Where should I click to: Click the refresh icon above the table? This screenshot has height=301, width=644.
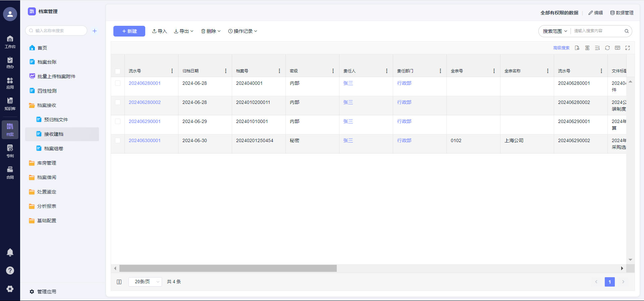coord(607,48)
